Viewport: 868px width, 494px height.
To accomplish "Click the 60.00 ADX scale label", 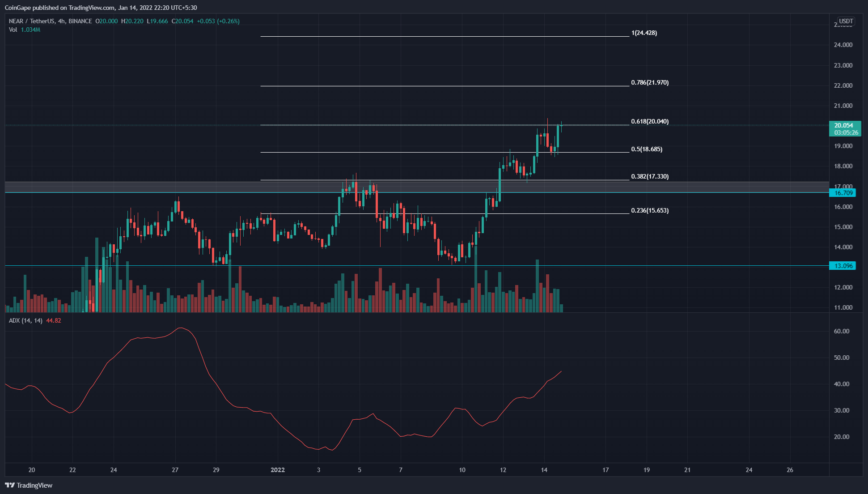I will point(842,331).
